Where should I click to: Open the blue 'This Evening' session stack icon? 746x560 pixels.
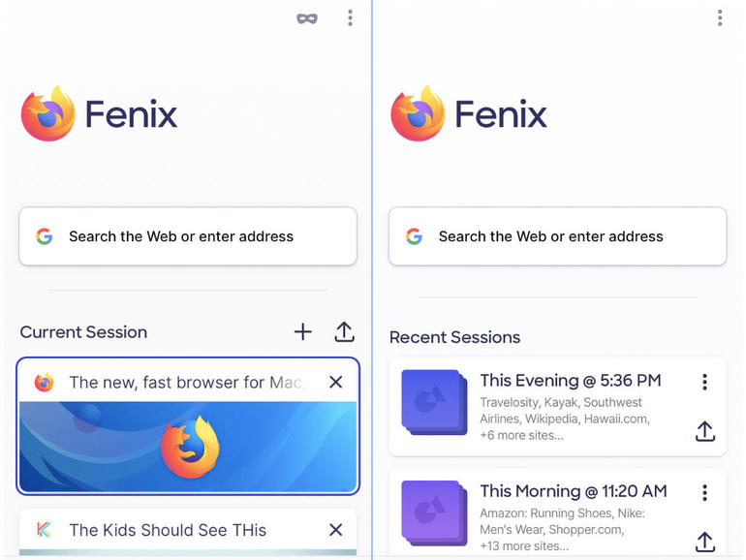click(x=434, y=402)
